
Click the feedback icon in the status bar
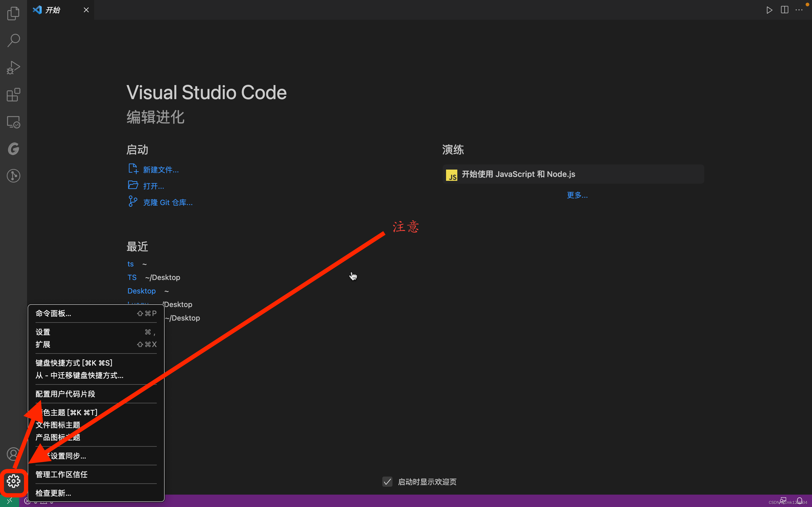pyautogui.click(x=783, y=500)
